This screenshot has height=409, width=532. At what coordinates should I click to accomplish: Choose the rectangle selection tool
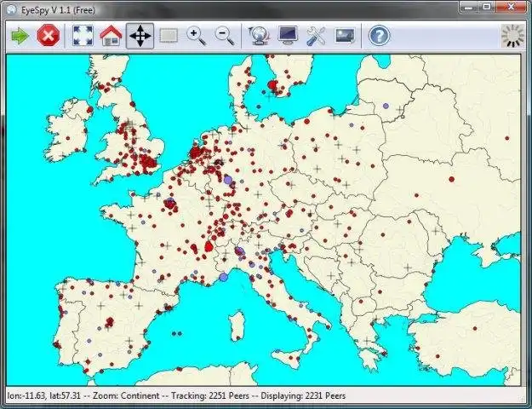tap(169, 36)
